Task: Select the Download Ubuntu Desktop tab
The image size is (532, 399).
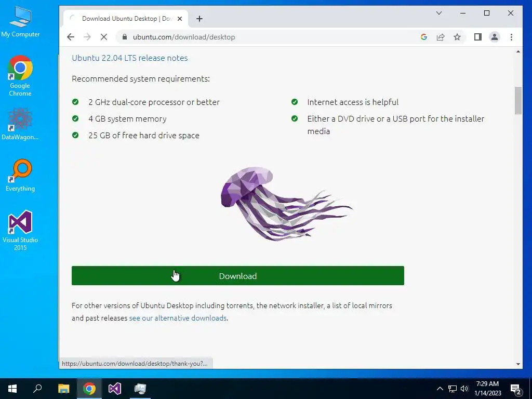Action: [x=126, y=19]
